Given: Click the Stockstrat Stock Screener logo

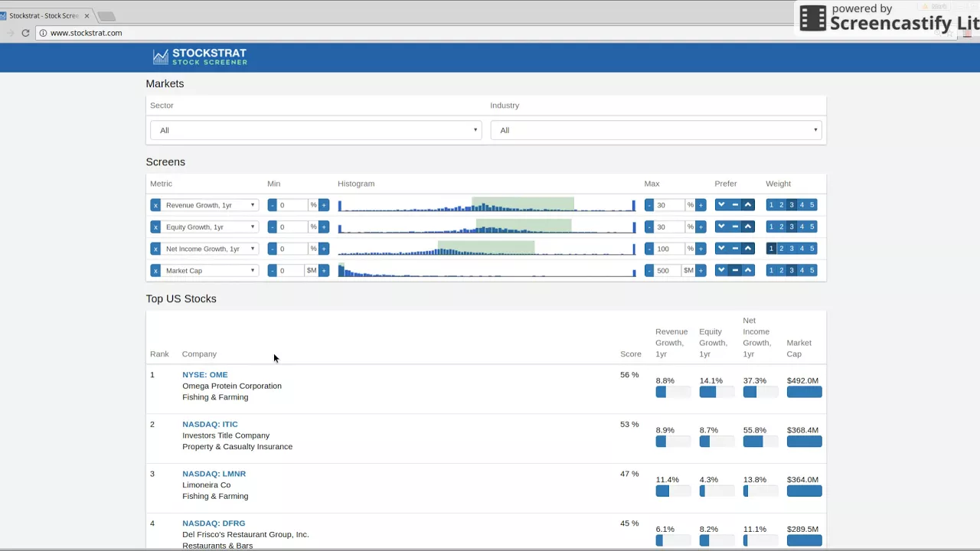Looking at the screenshot, I should point(200,57).
